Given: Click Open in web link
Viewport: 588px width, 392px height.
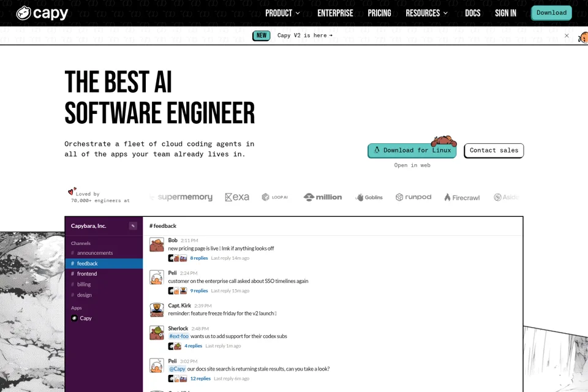Looking at the screenshot, I should (412, 165).
